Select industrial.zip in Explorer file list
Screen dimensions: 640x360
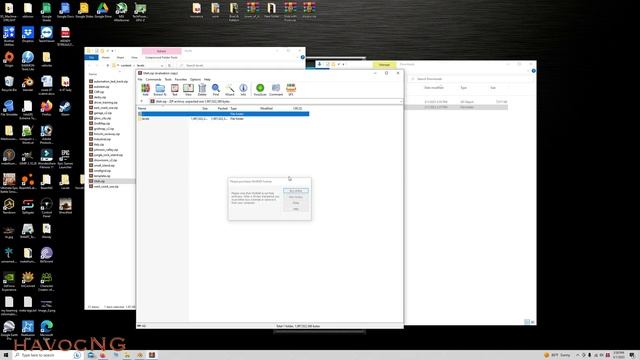[x=100, y=139]
